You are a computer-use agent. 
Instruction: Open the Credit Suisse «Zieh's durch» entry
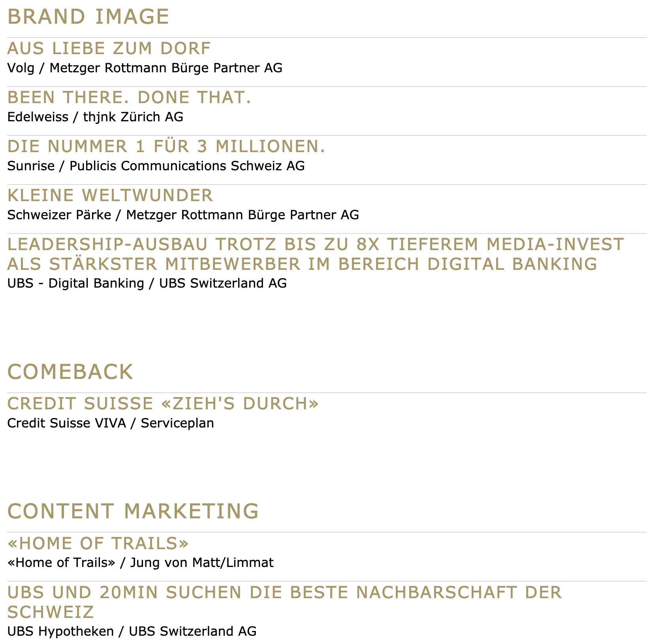pos(163,403)
